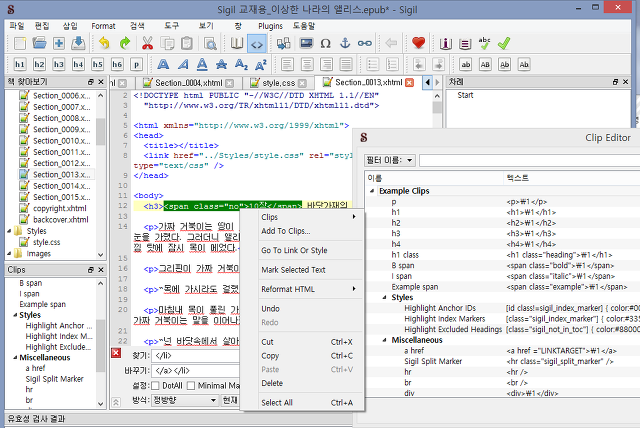Apply heading h1 style button
Screen dimensions: 640x428
pos(20,64)
